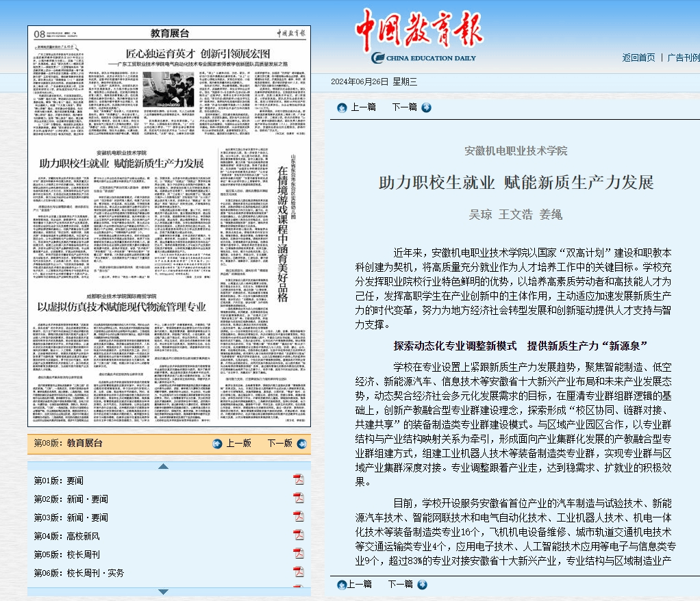Open the PDF icon for 第03版 新闻·要闻
The width and height of the screenshot is (700, 601).
(x=298, y=517)
